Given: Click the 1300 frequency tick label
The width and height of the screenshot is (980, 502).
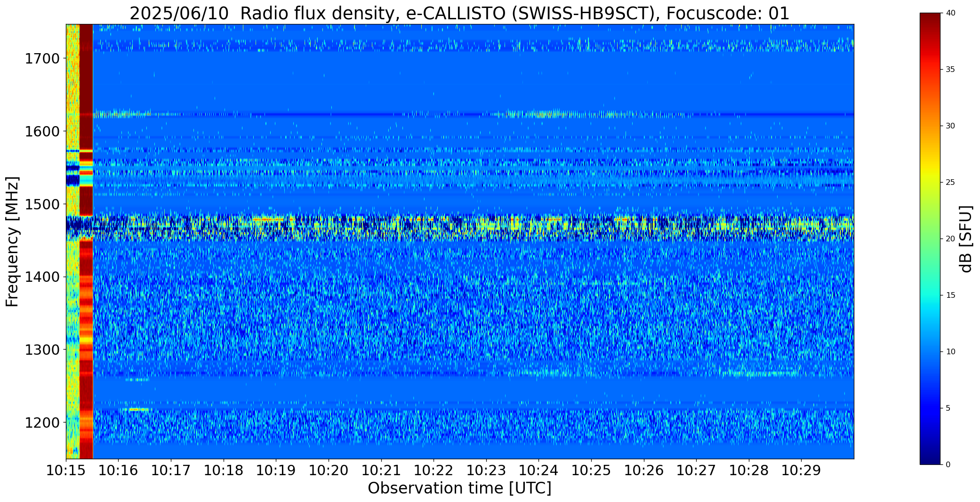Looking at the screenshot, I should pos(42,350).
